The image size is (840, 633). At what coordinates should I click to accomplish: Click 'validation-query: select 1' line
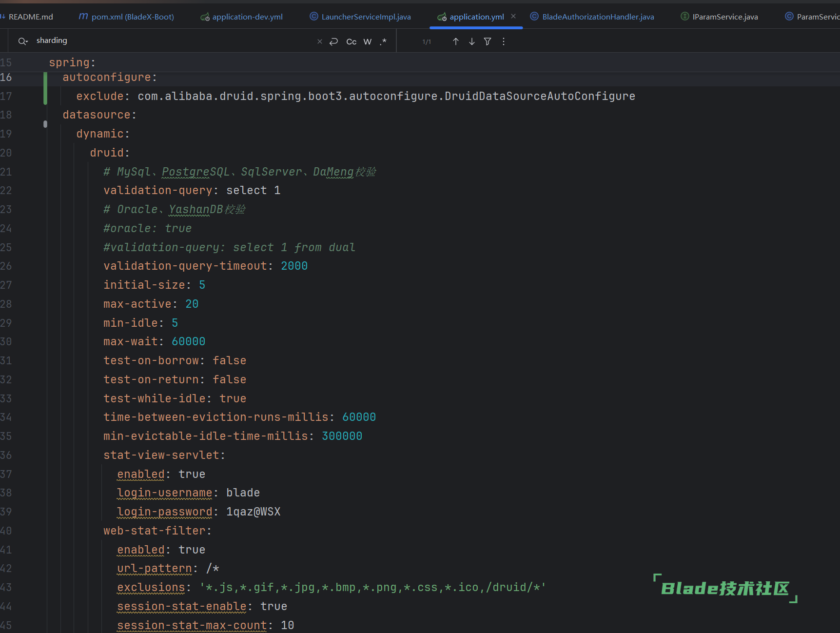(x=192, y=190)
